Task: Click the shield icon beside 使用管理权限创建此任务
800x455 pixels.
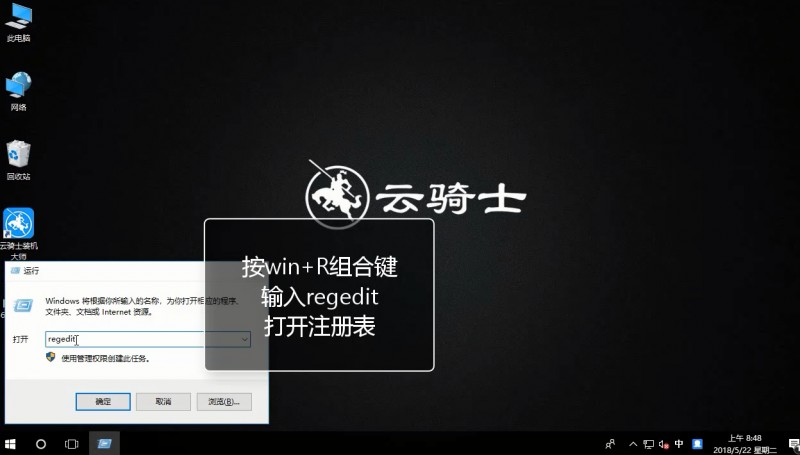Action: (x=51, y=357)
